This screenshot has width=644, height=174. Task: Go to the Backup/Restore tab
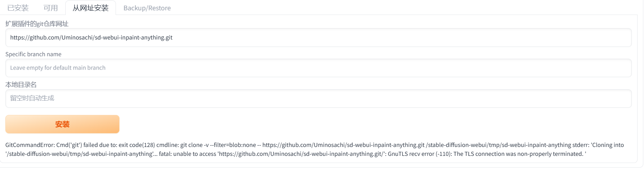[147, 8]
